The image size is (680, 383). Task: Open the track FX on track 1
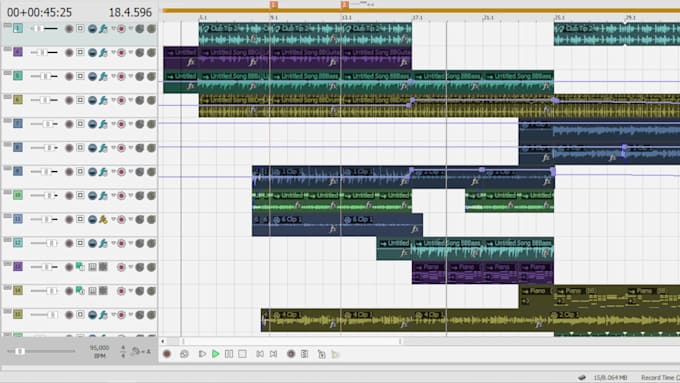click(103, 29)
